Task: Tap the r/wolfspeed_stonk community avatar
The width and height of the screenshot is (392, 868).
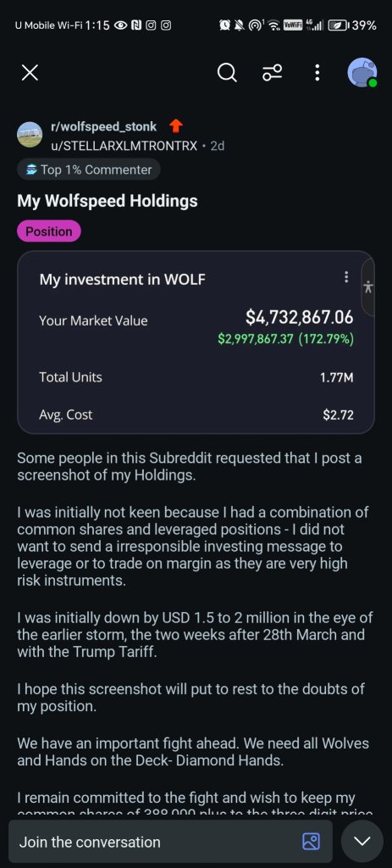Action: (30, 135)
